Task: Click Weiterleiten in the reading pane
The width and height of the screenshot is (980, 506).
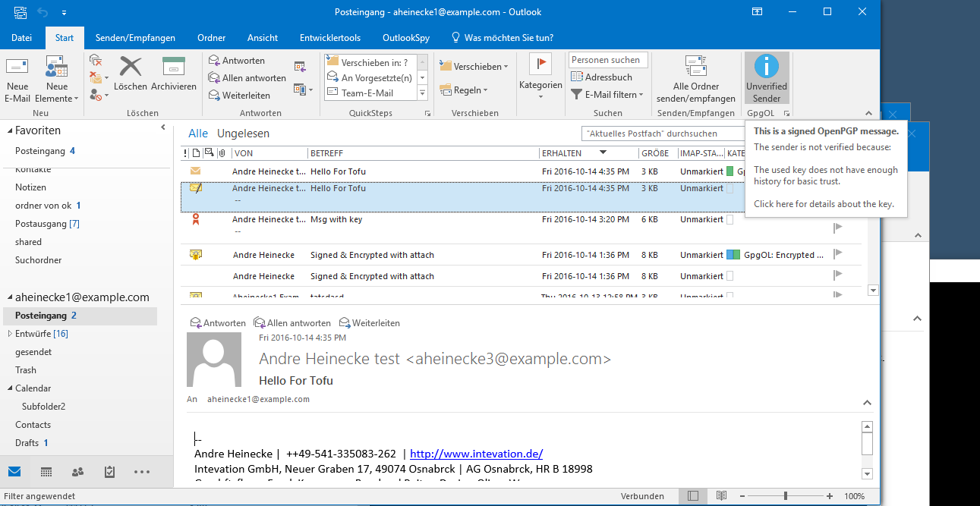Action: [x=370, y=323]
